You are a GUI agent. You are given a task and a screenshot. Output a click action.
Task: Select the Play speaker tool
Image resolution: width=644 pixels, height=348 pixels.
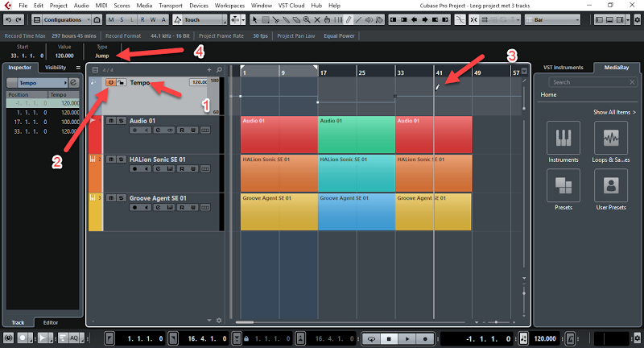369,19
